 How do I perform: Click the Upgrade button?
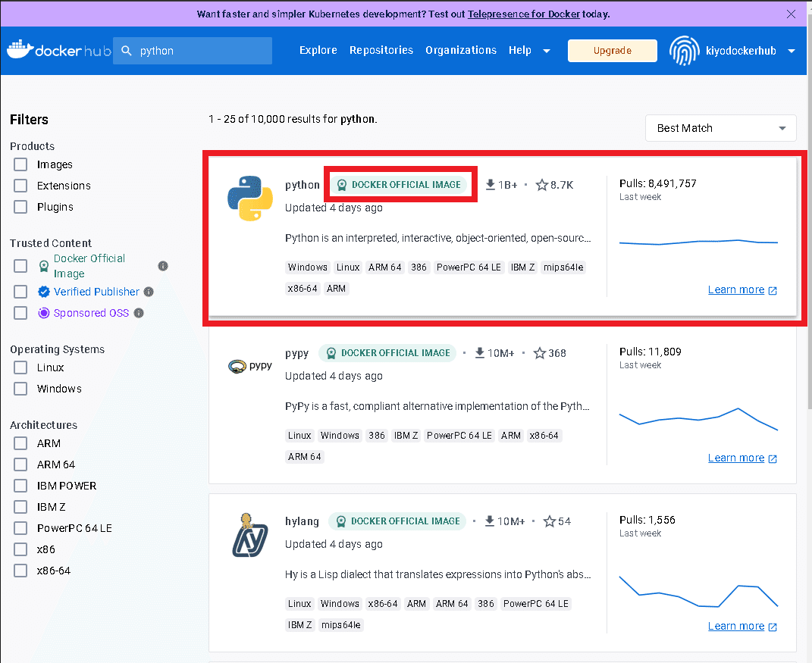(612, 51)
